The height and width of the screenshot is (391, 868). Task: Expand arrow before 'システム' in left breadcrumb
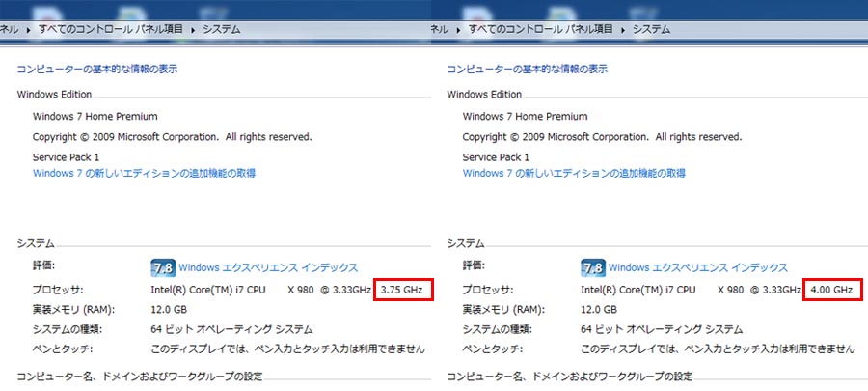(x=193, y=30)
